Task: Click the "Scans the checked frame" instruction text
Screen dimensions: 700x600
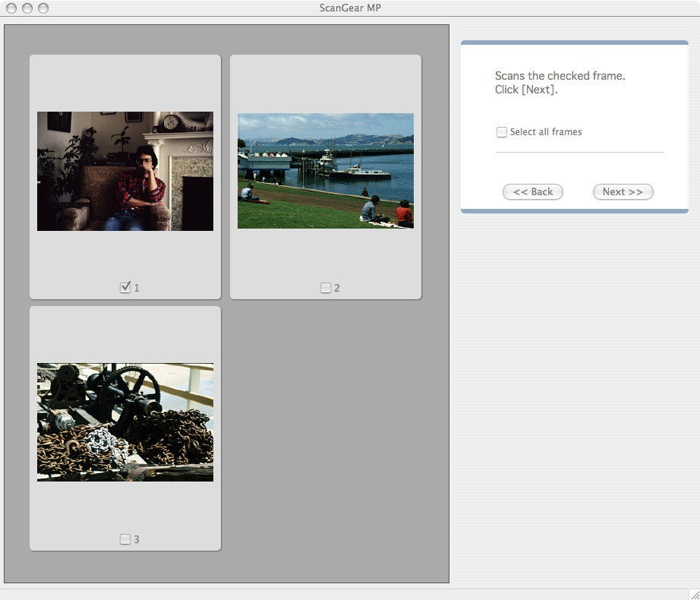Action: point(560,76)
